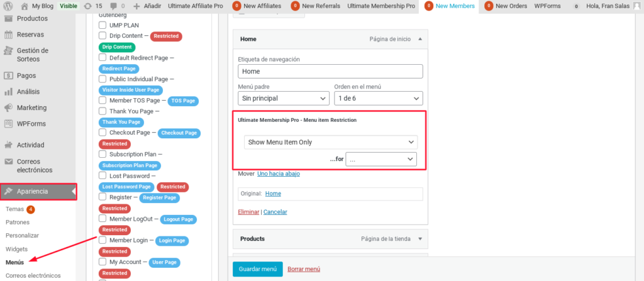Click the Gestión de Sorteos icon
644x281 pixels.
tap(8, 50)
